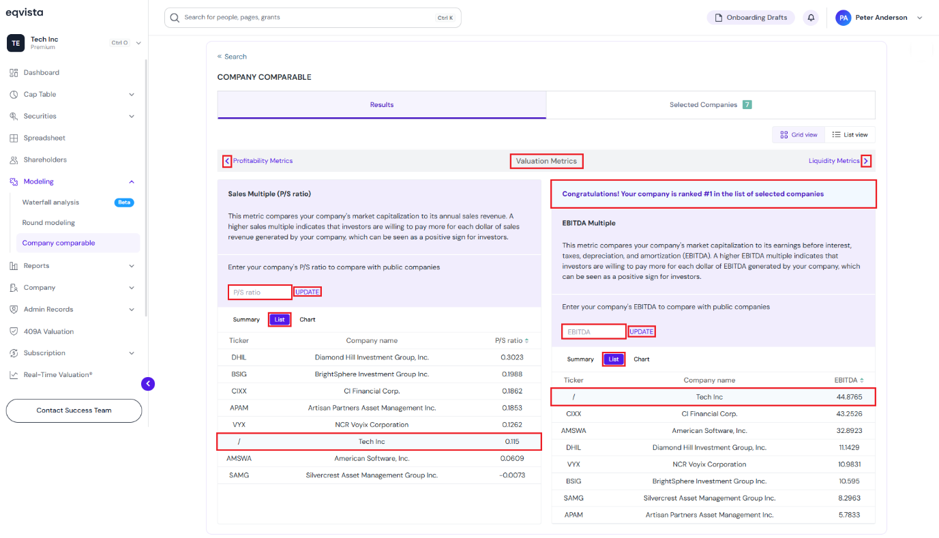
Task: Click the PA user avatar
Action: pyautogui.click(x=843, y=18)
